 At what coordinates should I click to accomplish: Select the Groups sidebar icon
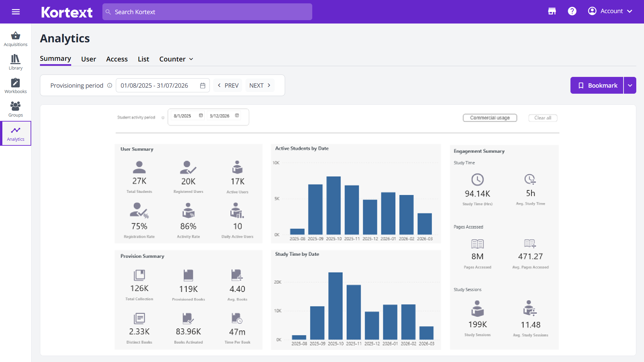click(15, 109)
